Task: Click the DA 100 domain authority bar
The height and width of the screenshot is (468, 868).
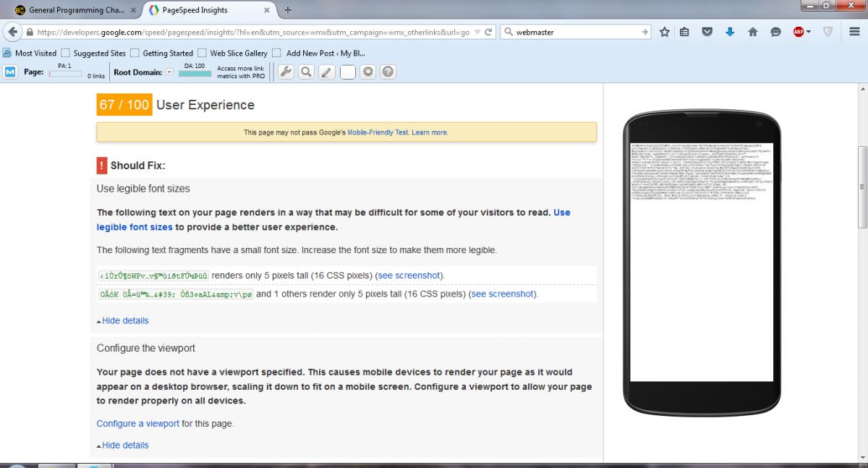Action: point(195,74)
